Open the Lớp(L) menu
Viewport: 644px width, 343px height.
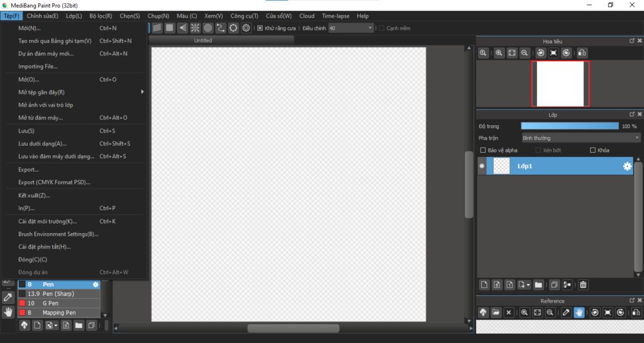tap(74, 16)
